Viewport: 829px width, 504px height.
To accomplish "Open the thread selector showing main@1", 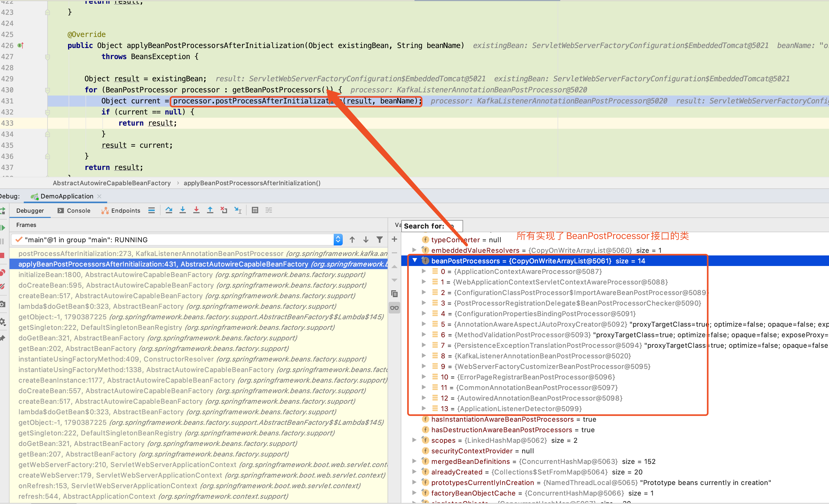I will tap(338, 239).
